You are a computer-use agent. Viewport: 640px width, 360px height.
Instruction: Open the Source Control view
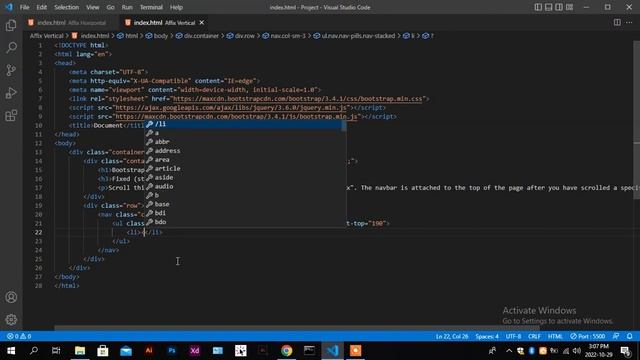tap(11, 70)
